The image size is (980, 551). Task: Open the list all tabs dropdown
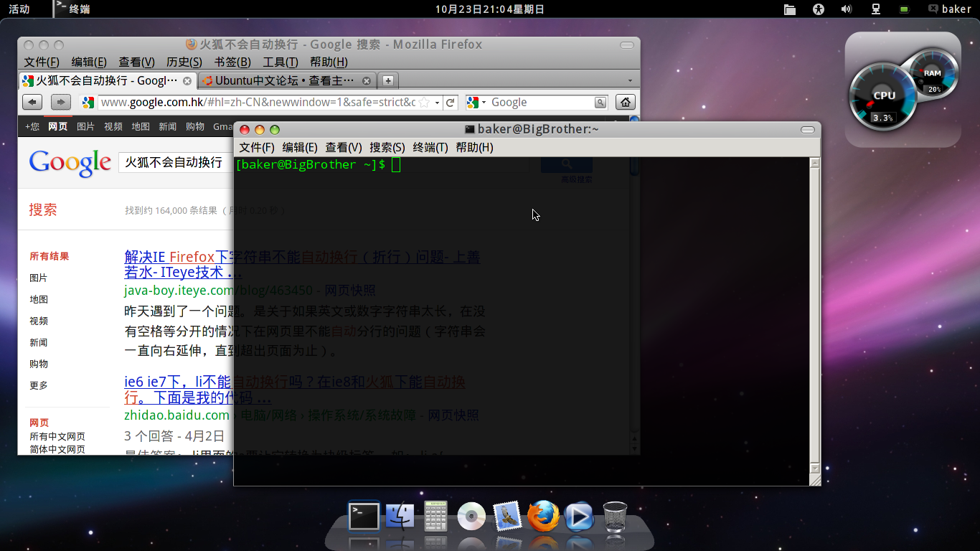point(630,81)
